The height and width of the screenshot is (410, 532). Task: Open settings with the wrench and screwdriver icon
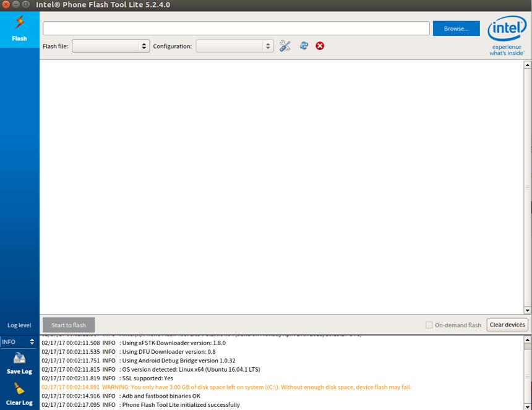[x=285, y=46]
